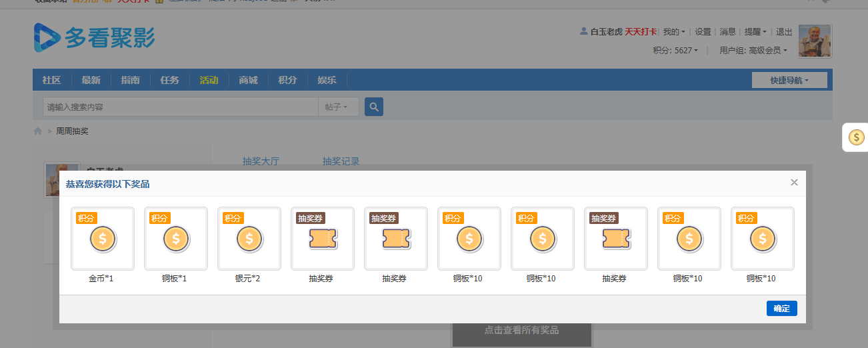Screen dimensions: 868x348
Task: Expand the 提醒 dropdown in header
Action: (x=755, y=31)
